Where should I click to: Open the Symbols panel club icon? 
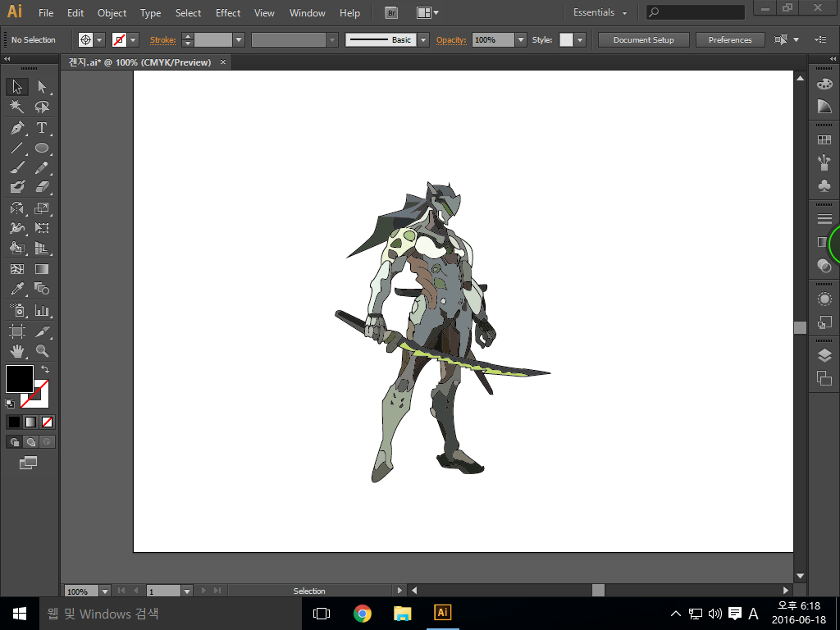pyautogui.click(x=824, y=186)
